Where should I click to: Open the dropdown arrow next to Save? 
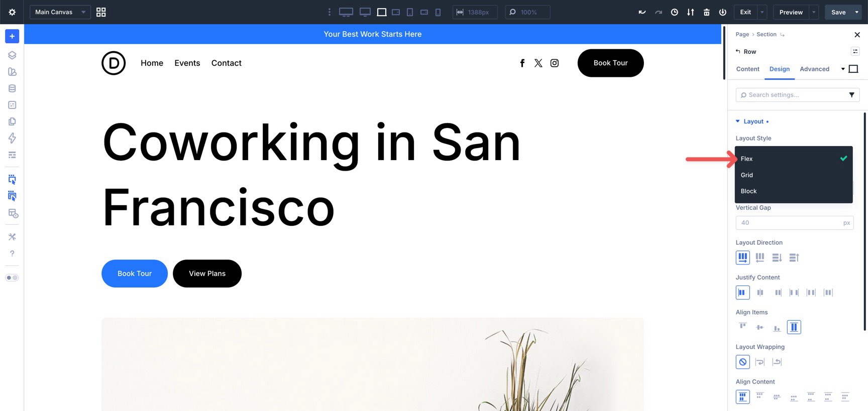tap(857, 12)
